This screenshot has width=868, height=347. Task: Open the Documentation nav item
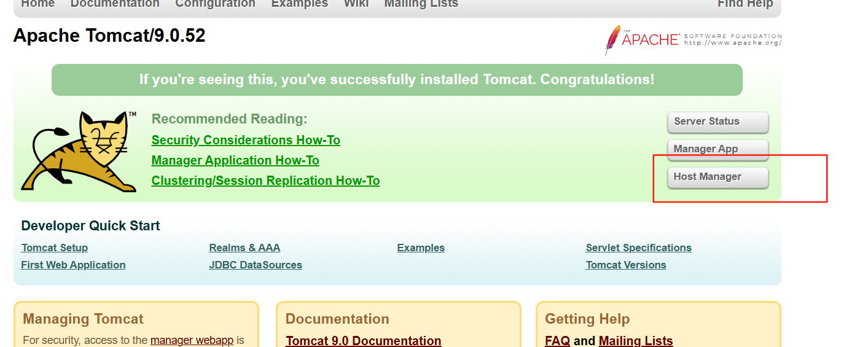tap(115, 4)
